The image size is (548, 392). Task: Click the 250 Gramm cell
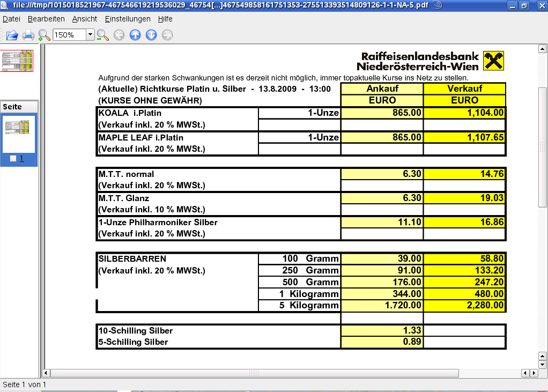pyautogui.click(x=300, y=270)
